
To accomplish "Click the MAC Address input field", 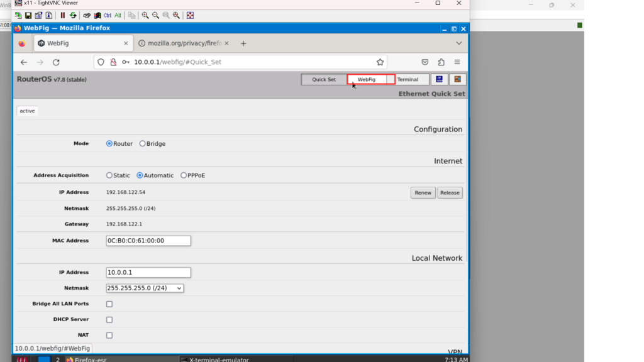I will click(148, 241).
